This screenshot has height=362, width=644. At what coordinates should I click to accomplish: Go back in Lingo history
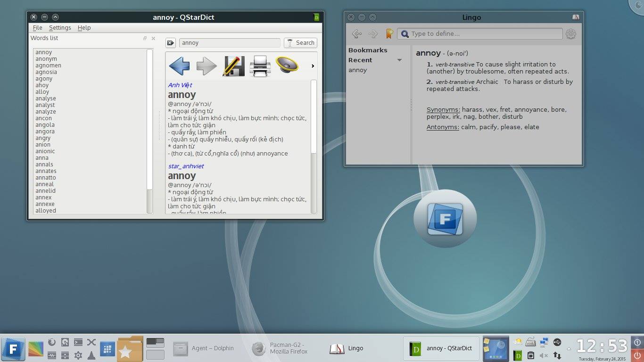(357, 33)
